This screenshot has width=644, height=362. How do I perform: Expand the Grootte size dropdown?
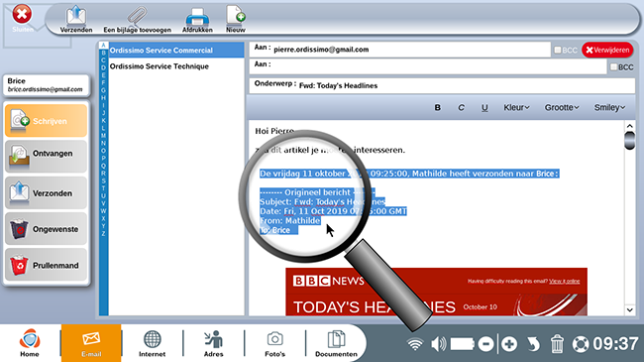pyautogui.click(x=562, y=107)
